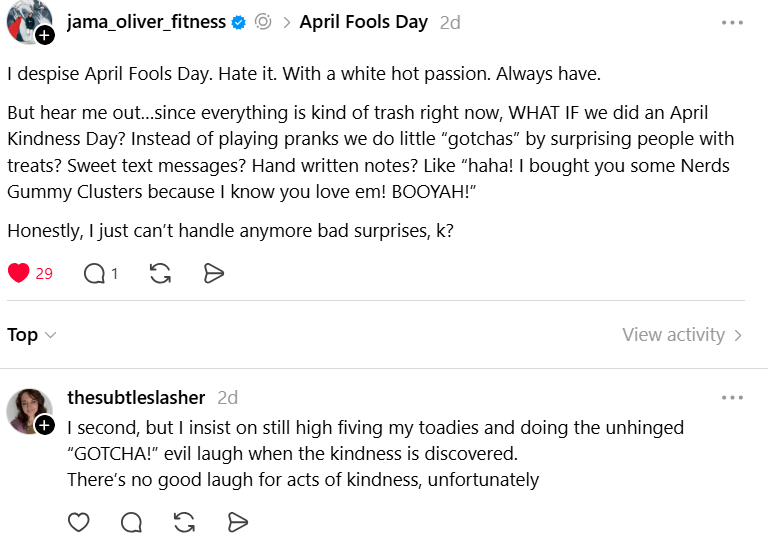Reply to thesubtleslasher's comment
The height and width of the screenshot is (539, 768).
[131, 521]
